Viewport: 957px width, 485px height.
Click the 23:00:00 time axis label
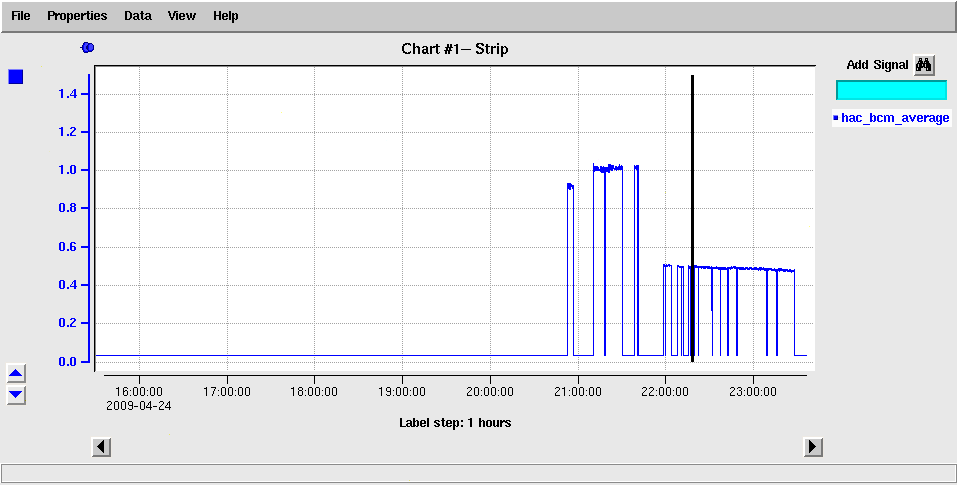[x=753, y=392]
